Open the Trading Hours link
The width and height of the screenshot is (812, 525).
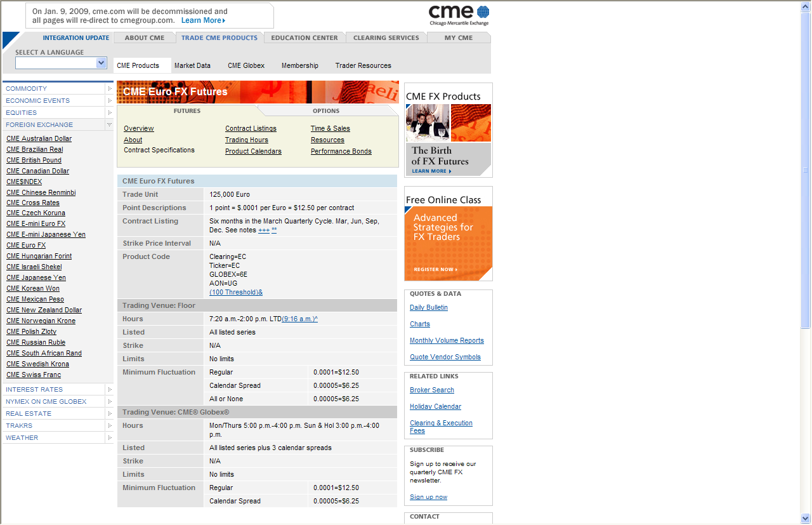(x=247, y=140)
